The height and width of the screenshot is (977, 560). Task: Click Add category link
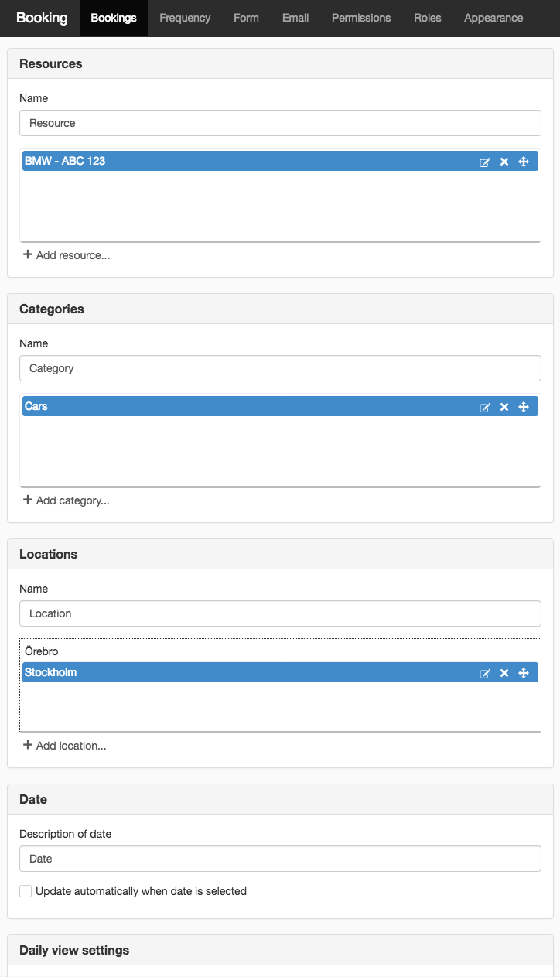coord(67,500)
